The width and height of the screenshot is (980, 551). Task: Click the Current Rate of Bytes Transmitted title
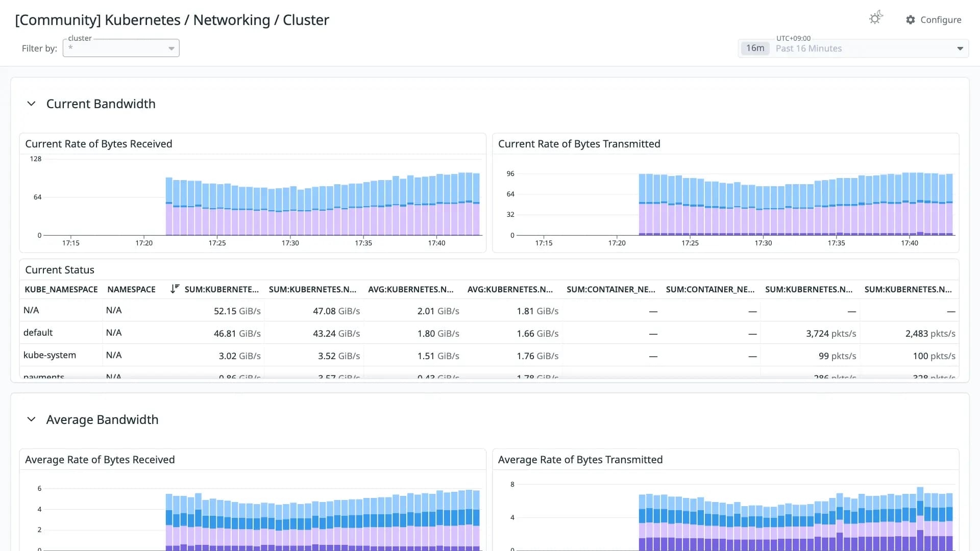coord(579,144)
